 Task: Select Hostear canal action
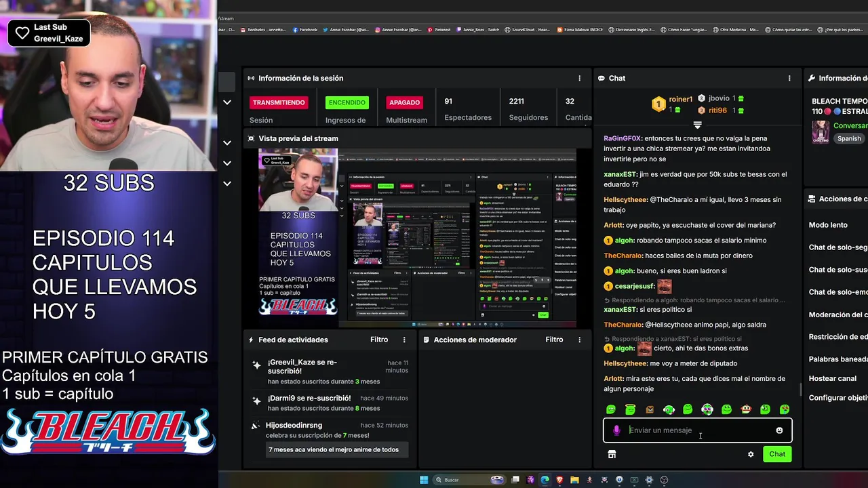pyautogui.click(x=833, y=378)
